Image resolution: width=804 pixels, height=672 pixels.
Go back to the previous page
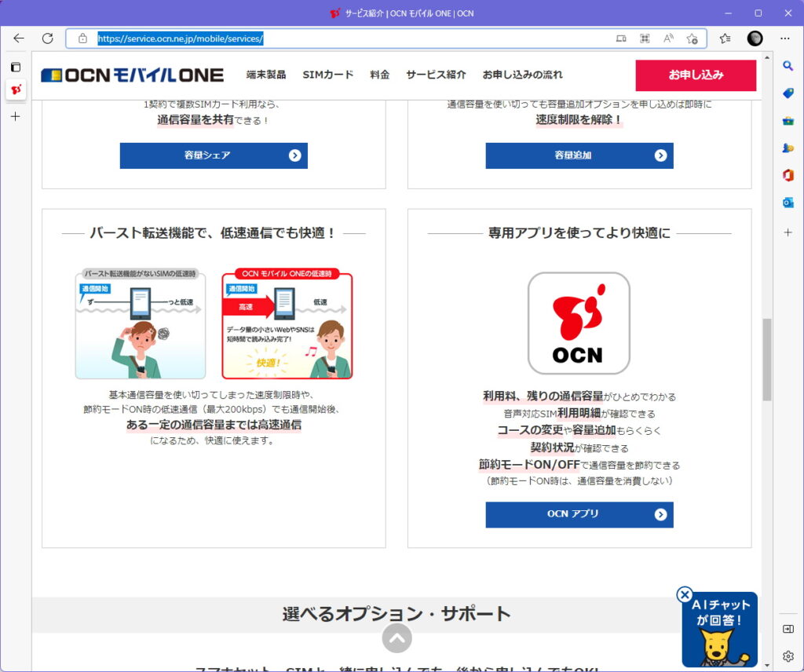click(19, 38)
